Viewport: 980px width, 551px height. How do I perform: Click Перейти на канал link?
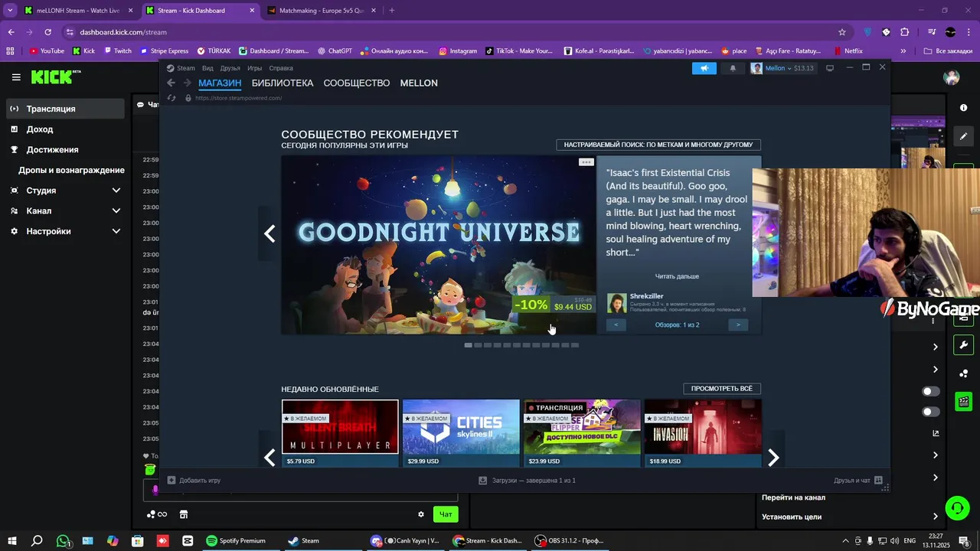[793, 497]
